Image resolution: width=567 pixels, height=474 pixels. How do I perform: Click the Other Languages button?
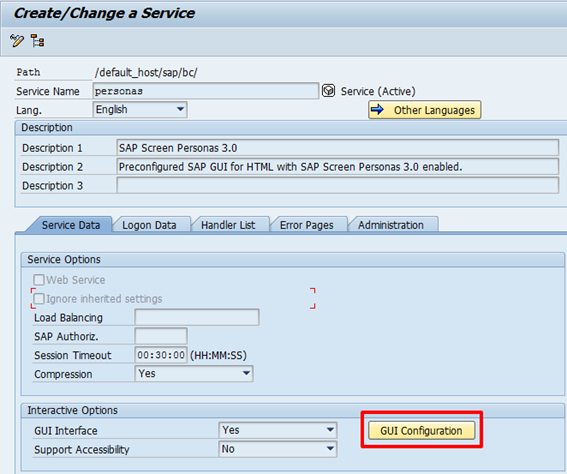[x=425, y=110]
